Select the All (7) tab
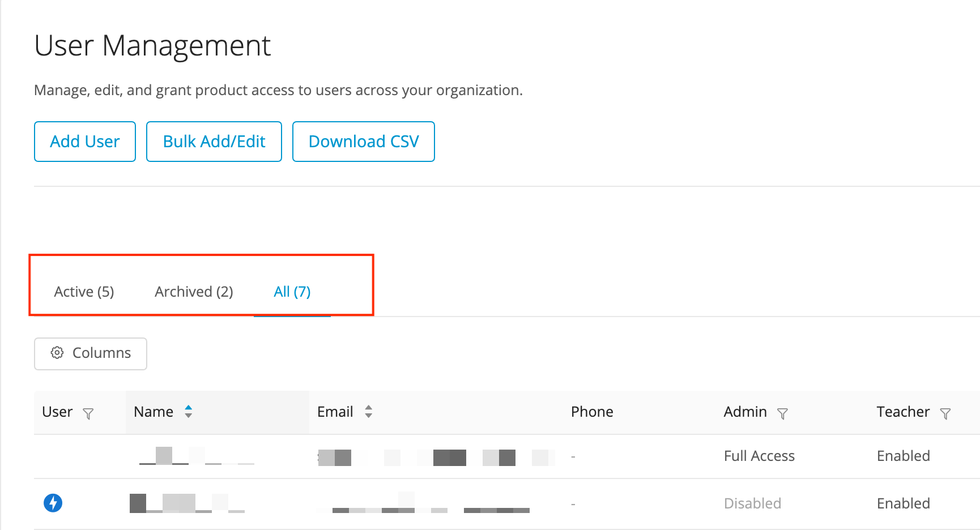 tap(292, 292)
